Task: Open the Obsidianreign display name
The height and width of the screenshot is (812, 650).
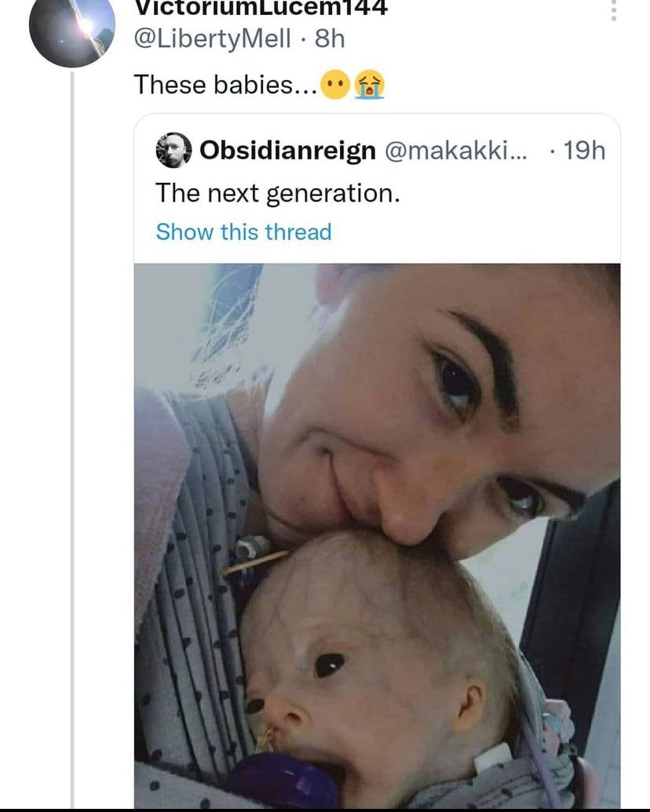Action: coord(288,150)
